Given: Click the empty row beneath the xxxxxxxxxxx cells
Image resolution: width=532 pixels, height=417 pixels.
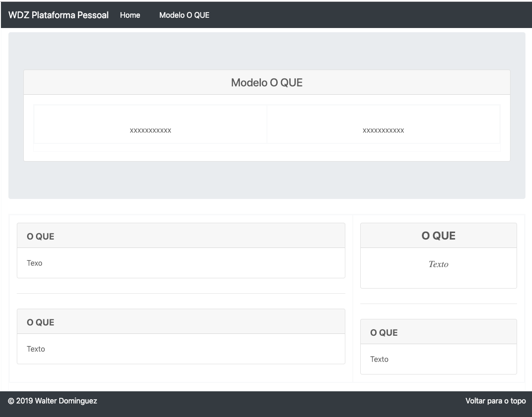Looking at the screenshot, I should click(x=266, y=148).
